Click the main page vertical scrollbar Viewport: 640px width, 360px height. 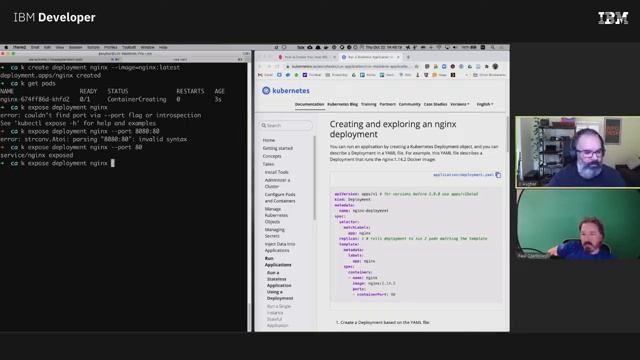[507, 135]
